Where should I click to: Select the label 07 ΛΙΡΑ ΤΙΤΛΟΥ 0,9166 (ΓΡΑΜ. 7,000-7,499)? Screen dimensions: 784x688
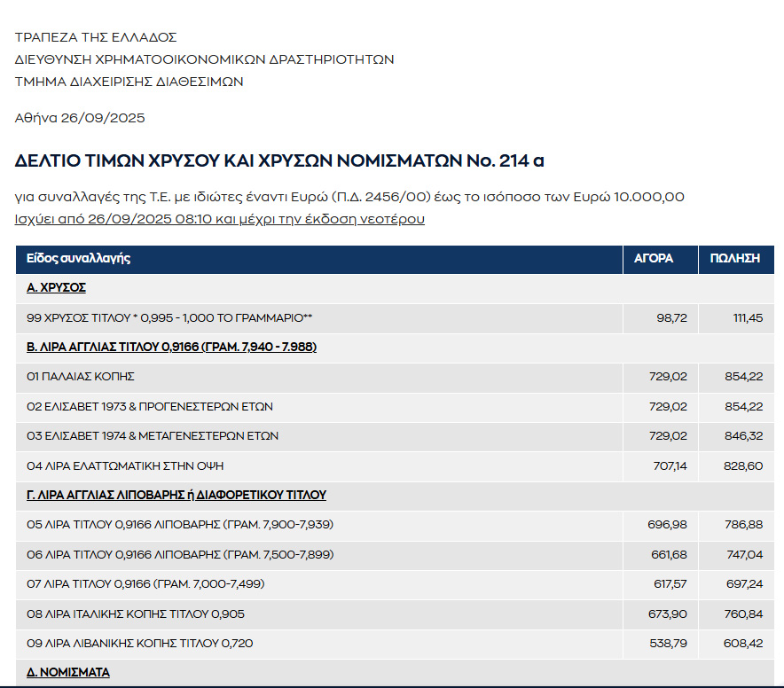[145, 584]
